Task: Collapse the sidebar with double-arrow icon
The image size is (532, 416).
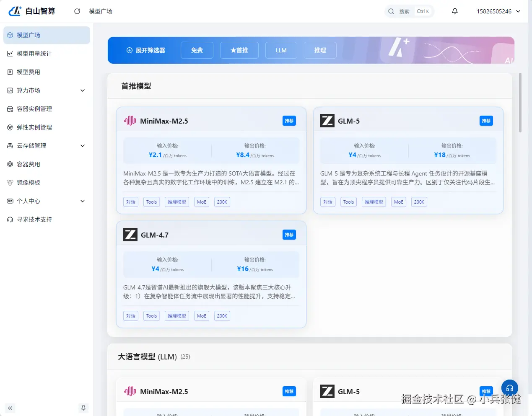Action: tap(10, 408)
